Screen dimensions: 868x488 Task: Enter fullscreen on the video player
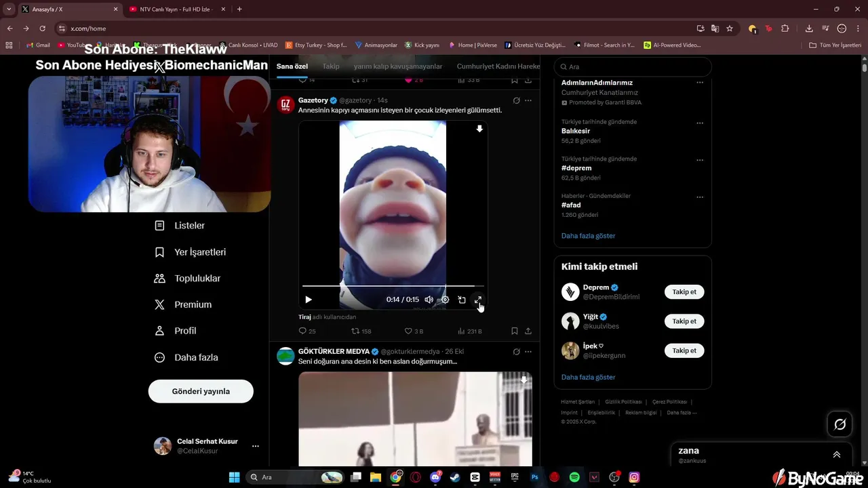pos(478,300)
